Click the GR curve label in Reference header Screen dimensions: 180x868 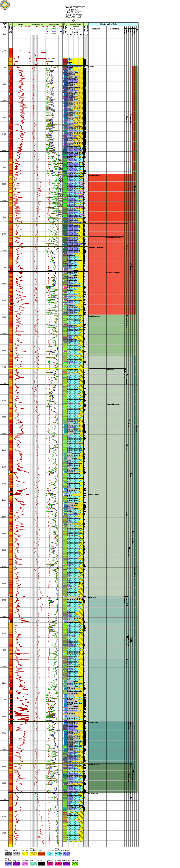[21, 27]
